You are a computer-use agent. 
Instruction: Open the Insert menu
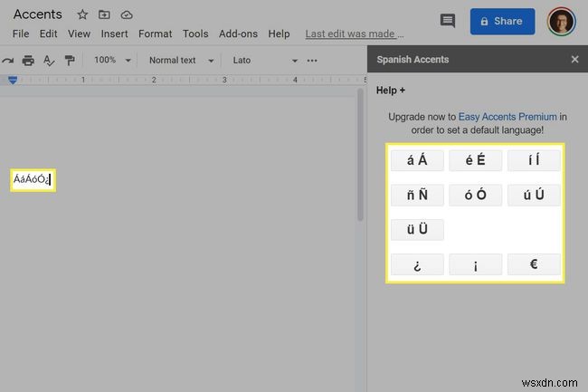[x=114, y=33]
